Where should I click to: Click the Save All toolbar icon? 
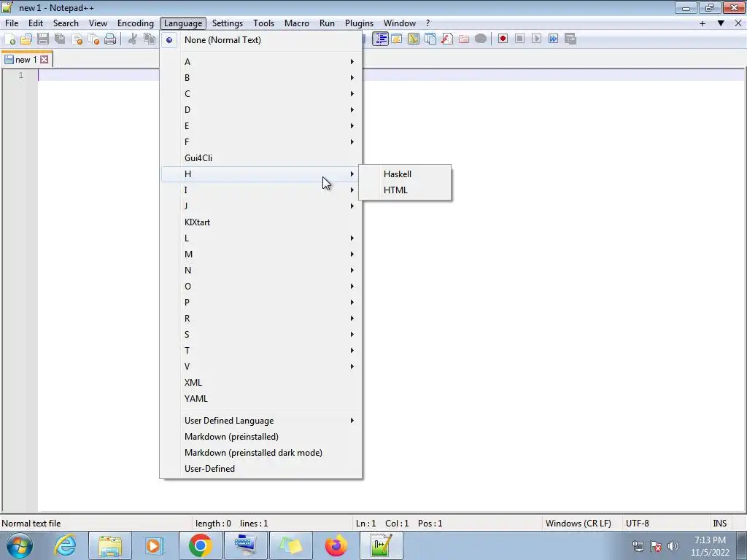(x=60, y=39)
